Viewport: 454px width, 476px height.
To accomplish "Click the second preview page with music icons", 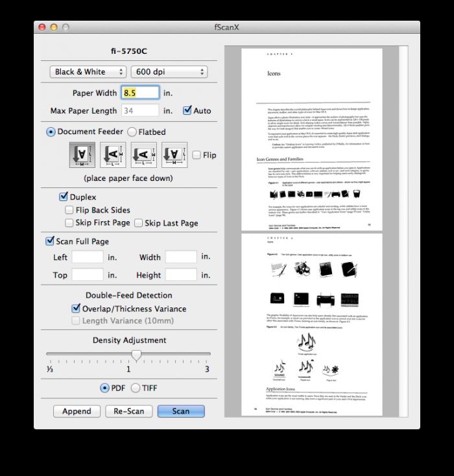I will 312,324.
